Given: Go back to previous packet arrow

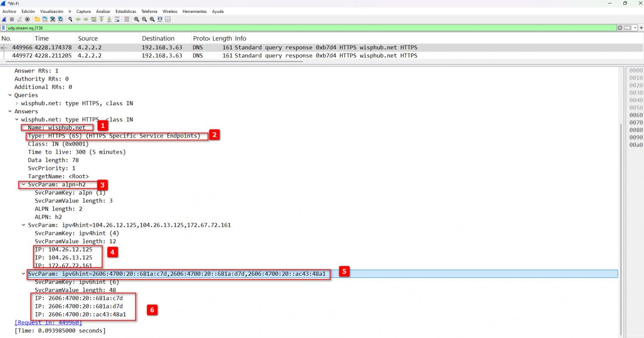Looking at the screenshot, I should 78,19.
